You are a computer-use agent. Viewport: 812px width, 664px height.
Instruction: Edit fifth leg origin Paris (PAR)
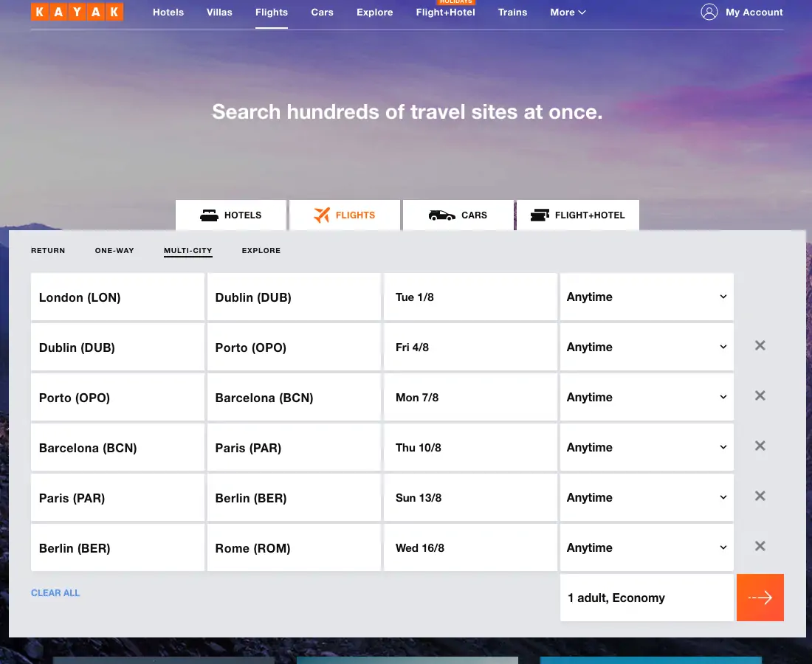click(117, 498)
